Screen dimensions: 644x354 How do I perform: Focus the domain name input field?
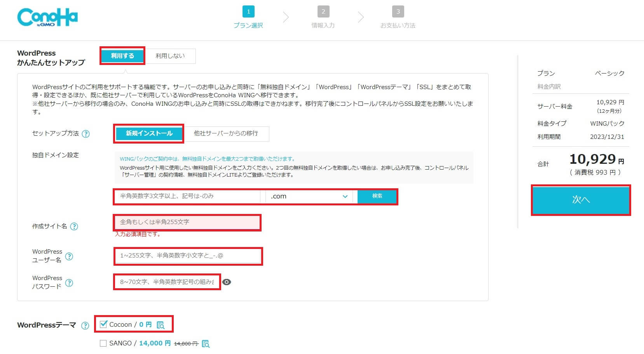[x=188, y=196]
